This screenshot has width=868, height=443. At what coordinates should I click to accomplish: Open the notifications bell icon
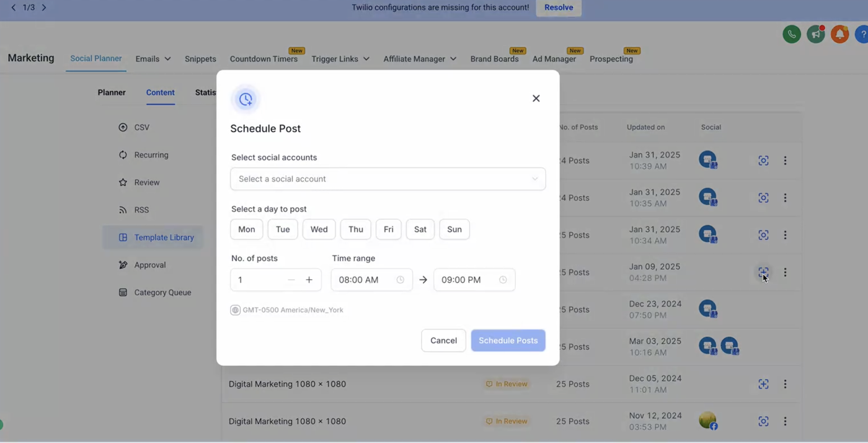click(839, 34)
